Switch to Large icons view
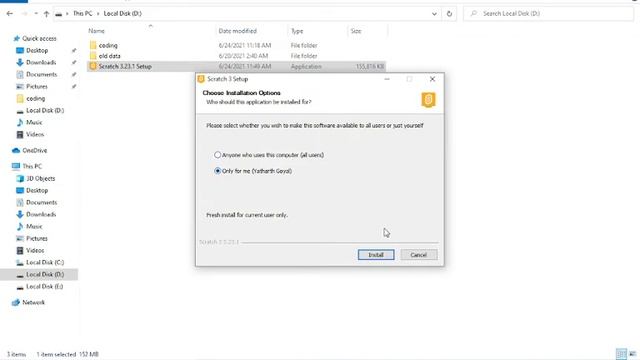 [633, 354]
